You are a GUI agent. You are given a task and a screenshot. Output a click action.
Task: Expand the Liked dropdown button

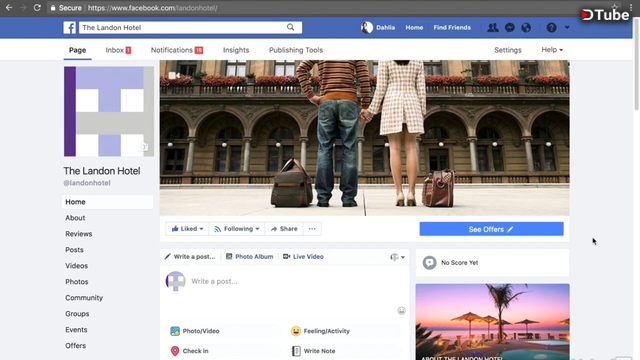click(x=187, y=229)
